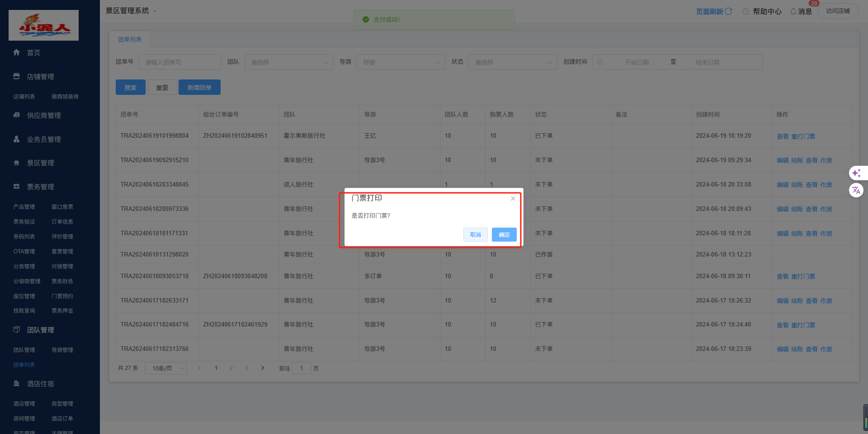Open the message bell notifications
Image resolution: width=868 pixels, height=434 pixels.
click(793, 11)
